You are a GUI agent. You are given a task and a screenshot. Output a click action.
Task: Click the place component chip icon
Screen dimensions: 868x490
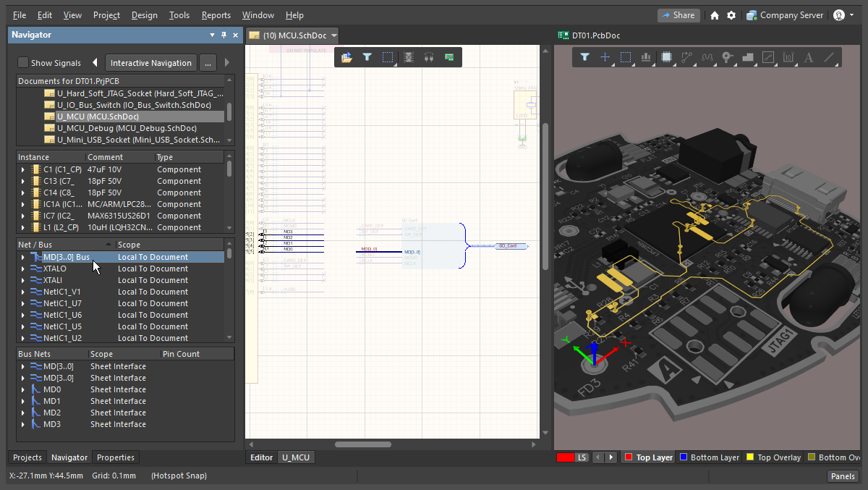click(667, 57)
